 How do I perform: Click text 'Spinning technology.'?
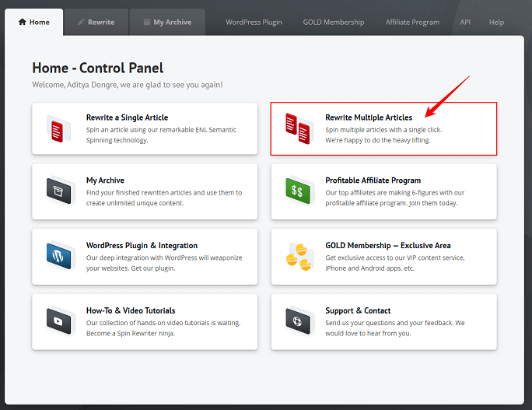[x=117, y=140]
